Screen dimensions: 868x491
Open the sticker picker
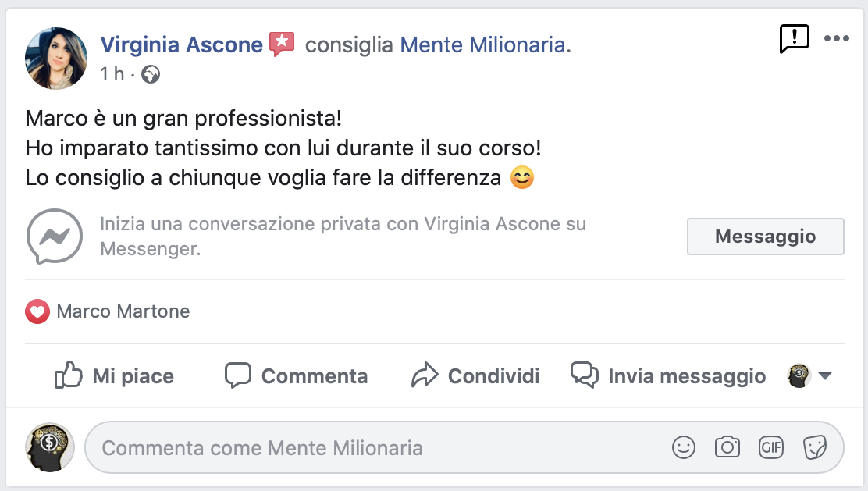(814, 447)
